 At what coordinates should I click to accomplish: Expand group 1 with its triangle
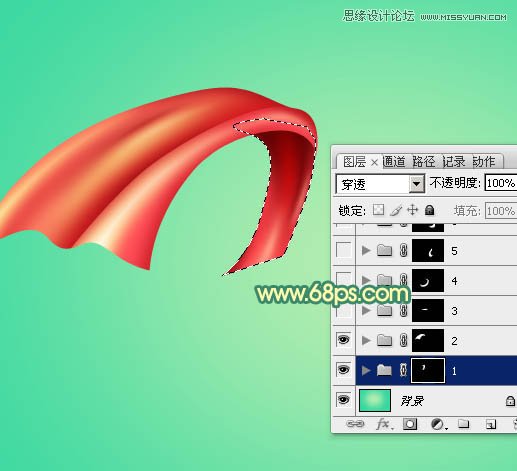click(x=366, y=370)
